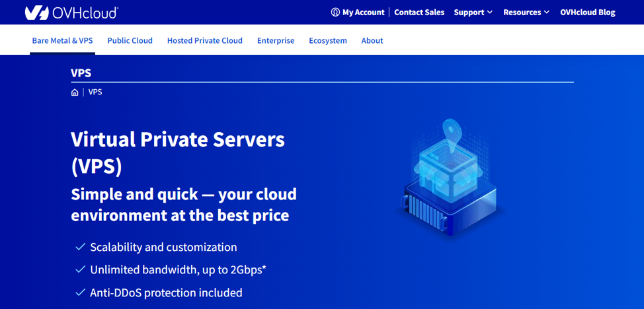Click the checkmark beside Scalability and customization

point(81,247)
